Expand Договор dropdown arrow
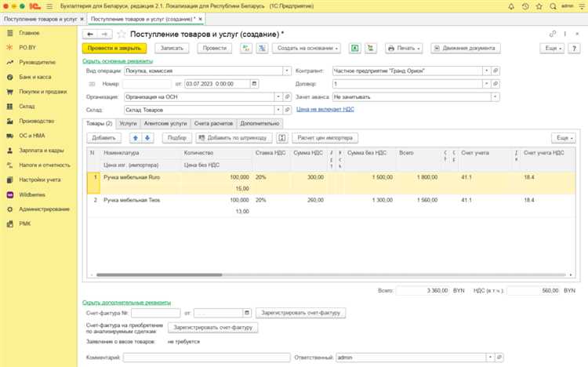The image size is (588, 367). pos(486,84)
